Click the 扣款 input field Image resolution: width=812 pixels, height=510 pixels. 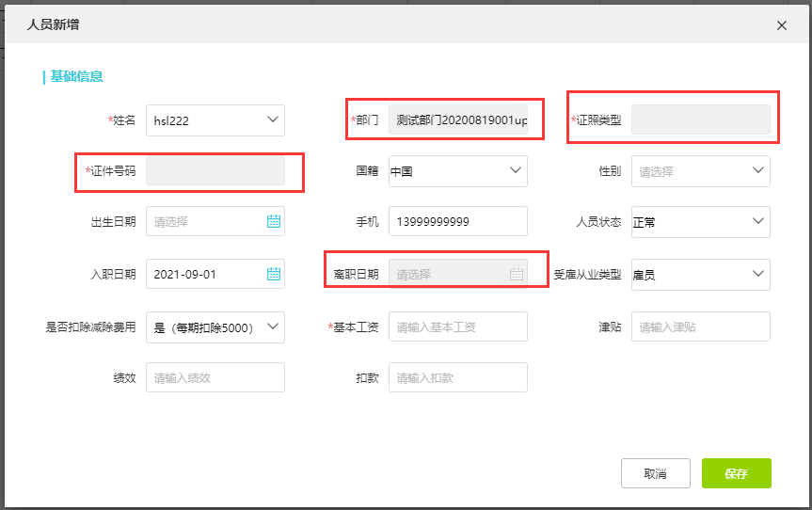[x=457, y=377]
